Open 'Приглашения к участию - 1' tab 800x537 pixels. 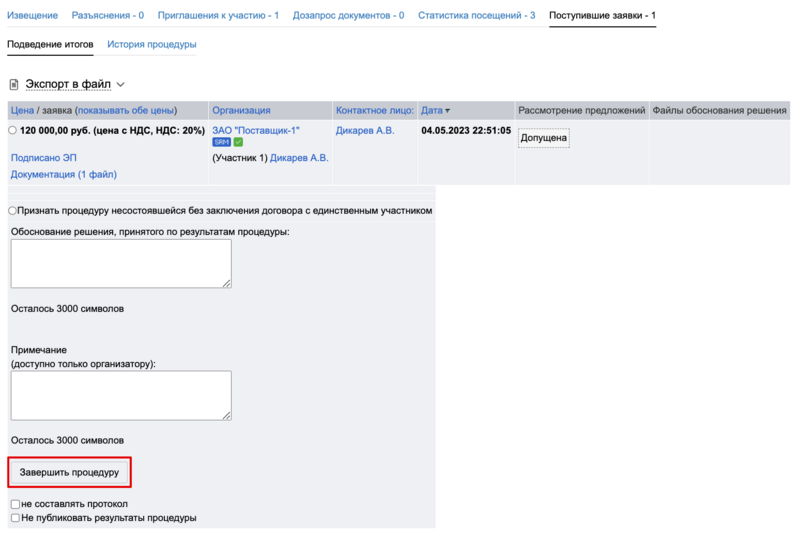pyautogui.click(x=219, y=16)
